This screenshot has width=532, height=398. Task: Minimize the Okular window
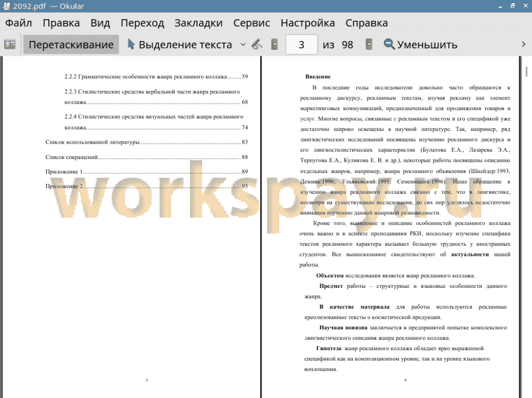click(500, 6)
